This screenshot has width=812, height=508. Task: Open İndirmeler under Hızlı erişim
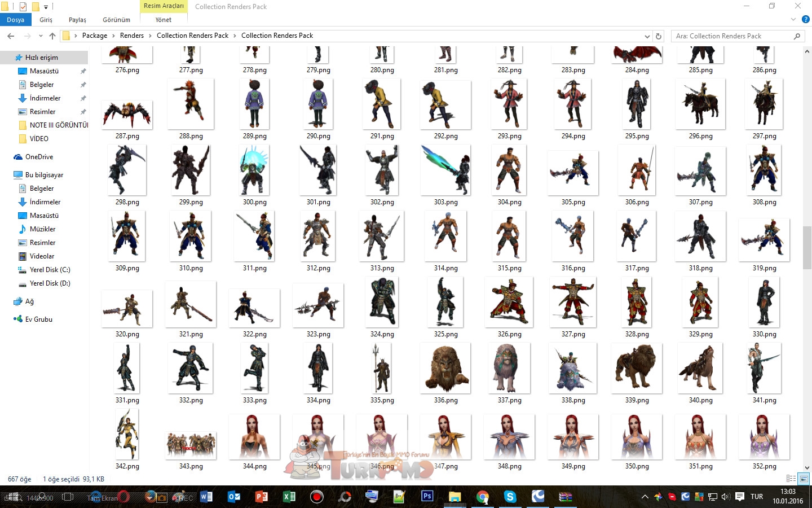[x=45, y=98]
